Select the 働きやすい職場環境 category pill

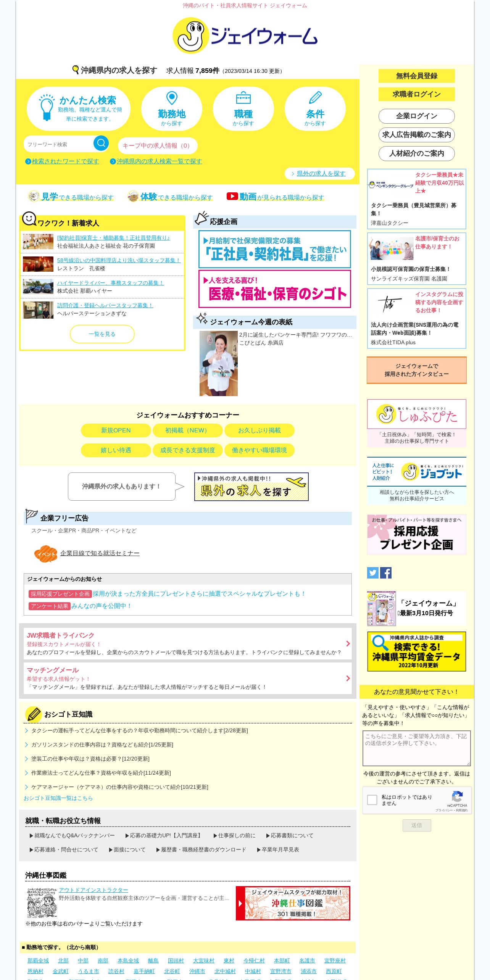pos(260,450)
